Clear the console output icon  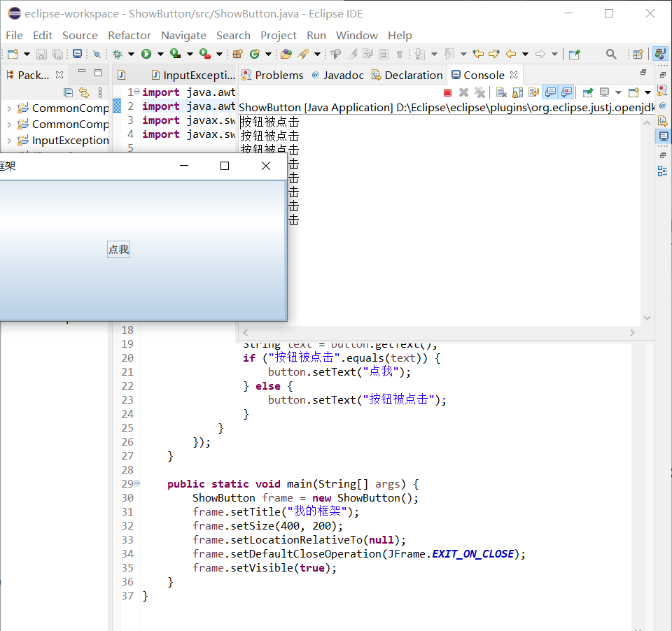click(501, 92)
